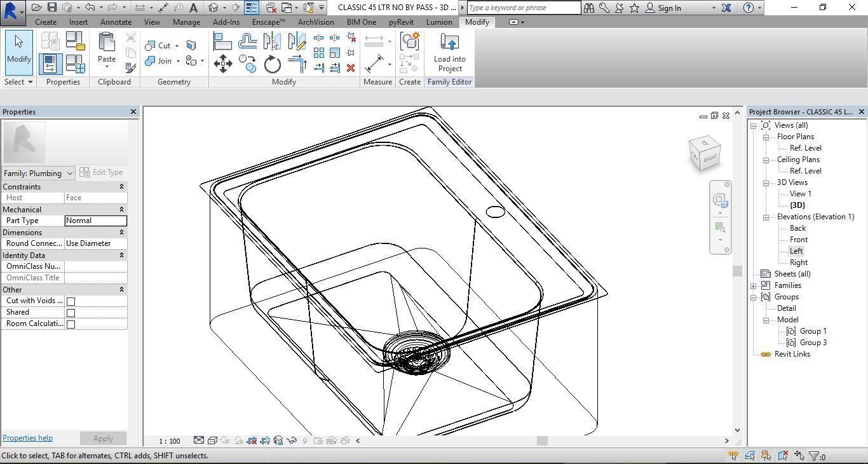Enable the Shared checkbox

[71, 313]
